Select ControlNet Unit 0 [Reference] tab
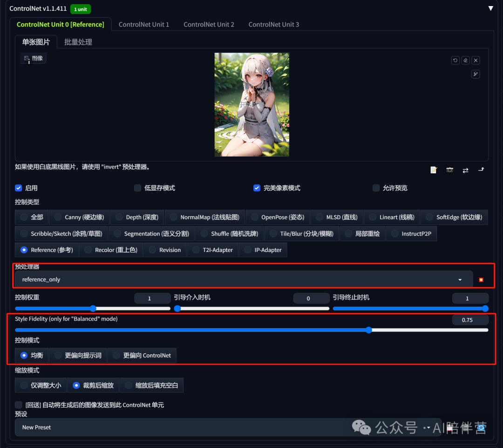This screenshot has height=448, width=503. point(60,24)
